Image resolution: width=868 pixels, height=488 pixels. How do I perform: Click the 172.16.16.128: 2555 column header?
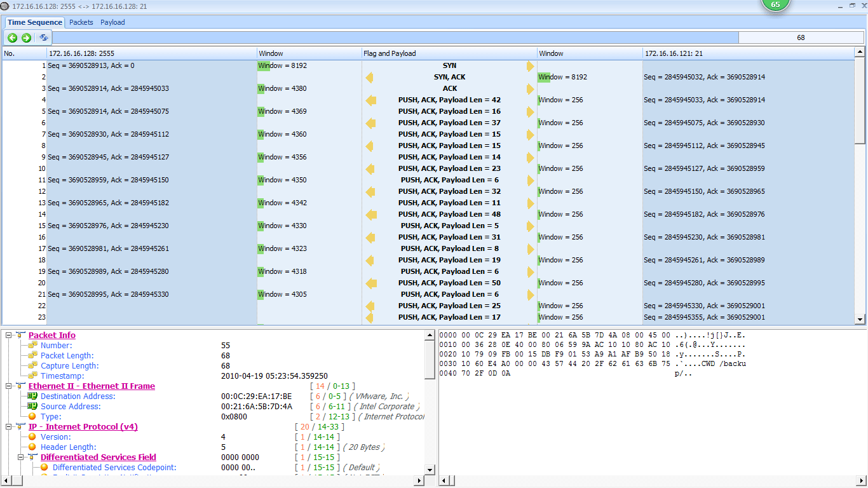click(152, 53)
